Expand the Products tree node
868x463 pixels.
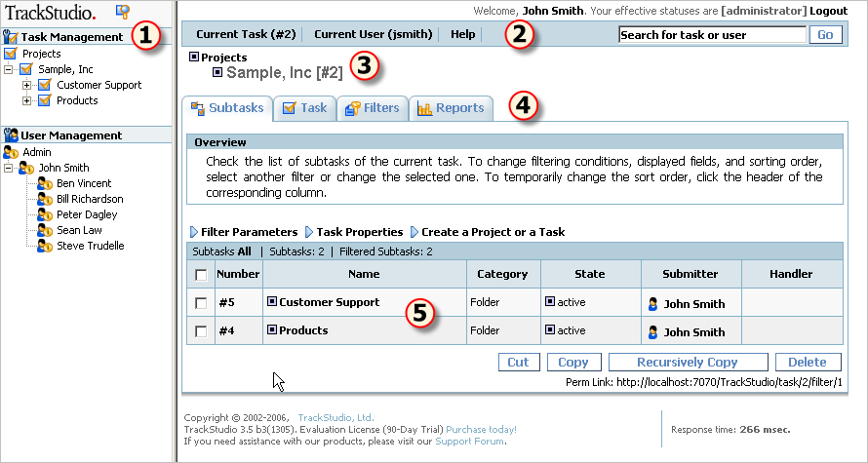[x=26, y=100]
